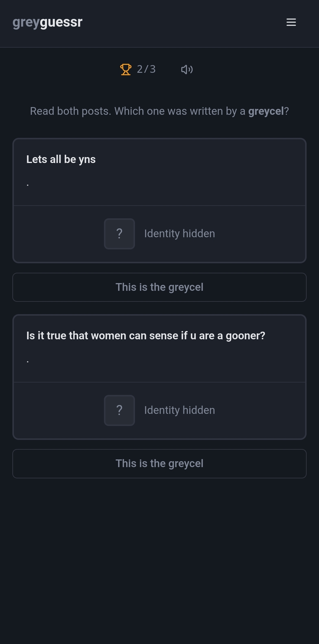This screenshot has width=319, height=644.
Task: Select the 'Lets all be yns' post title
Action: [61, 159]
